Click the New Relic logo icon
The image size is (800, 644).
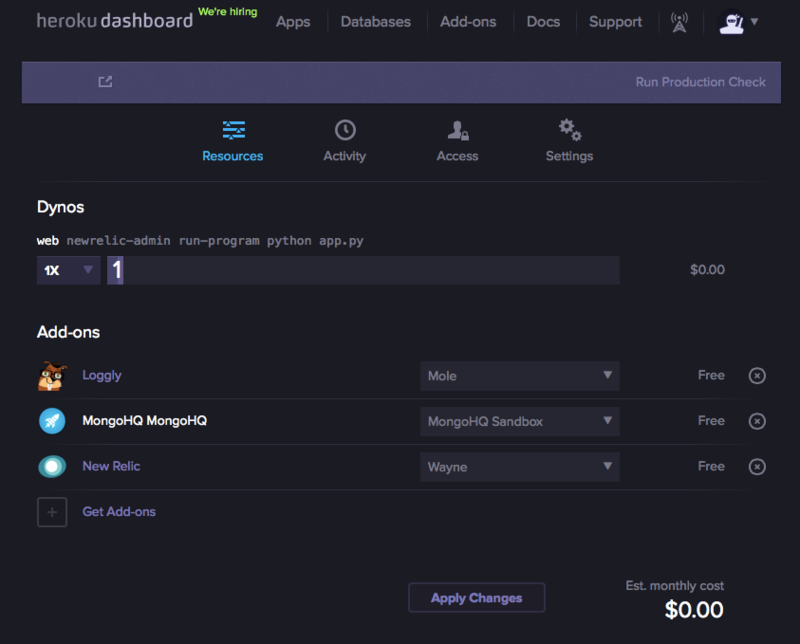pyautogui.click(x=52, y=466)
